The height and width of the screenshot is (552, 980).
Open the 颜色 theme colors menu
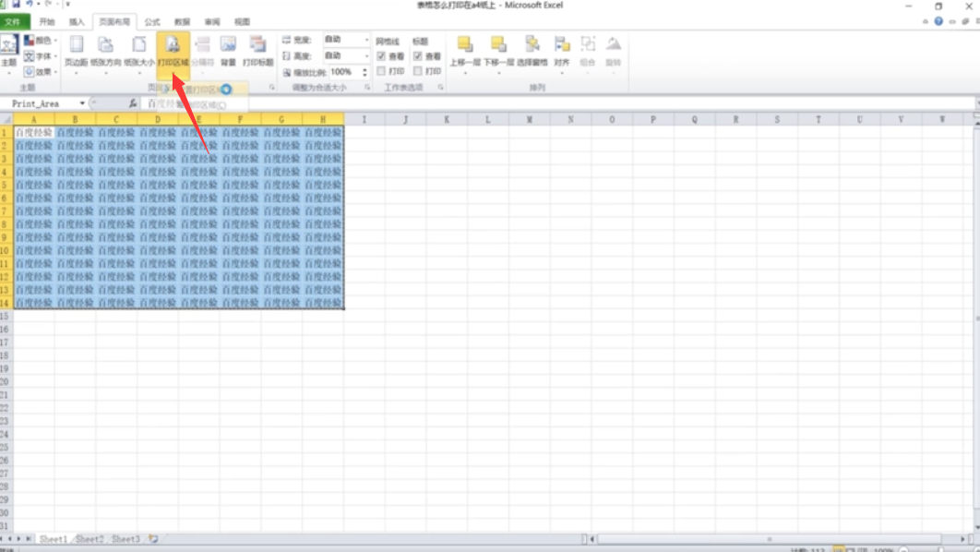coord(40,41)
